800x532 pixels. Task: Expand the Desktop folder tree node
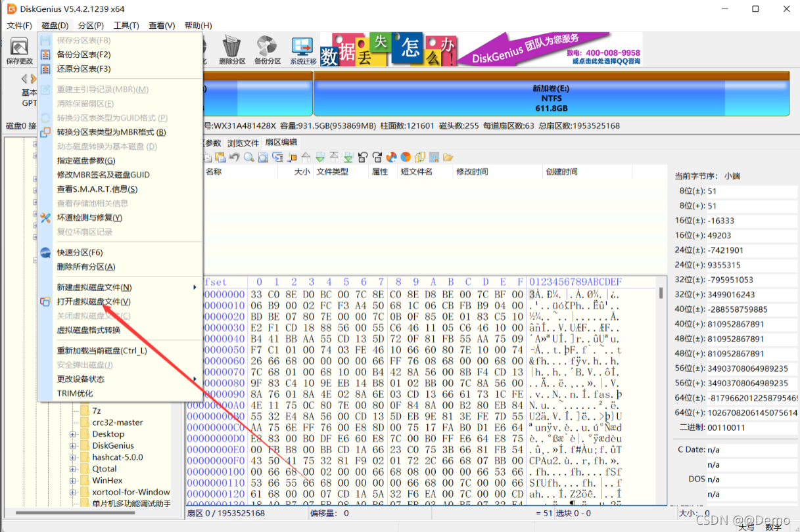[x=72, y=434]
